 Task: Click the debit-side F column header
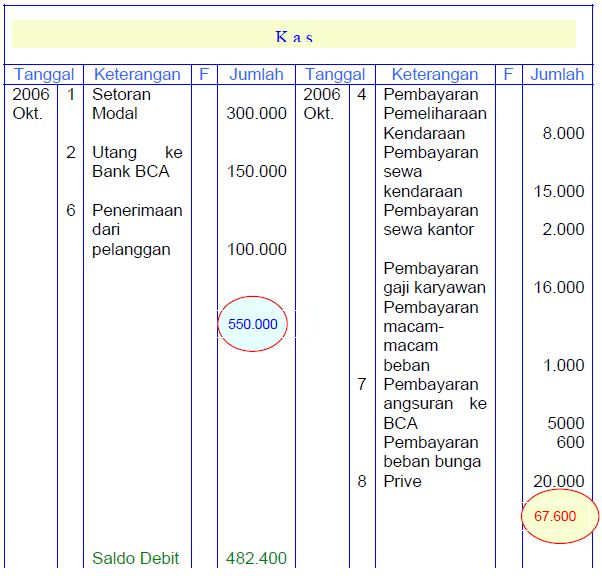click(204, 74)
